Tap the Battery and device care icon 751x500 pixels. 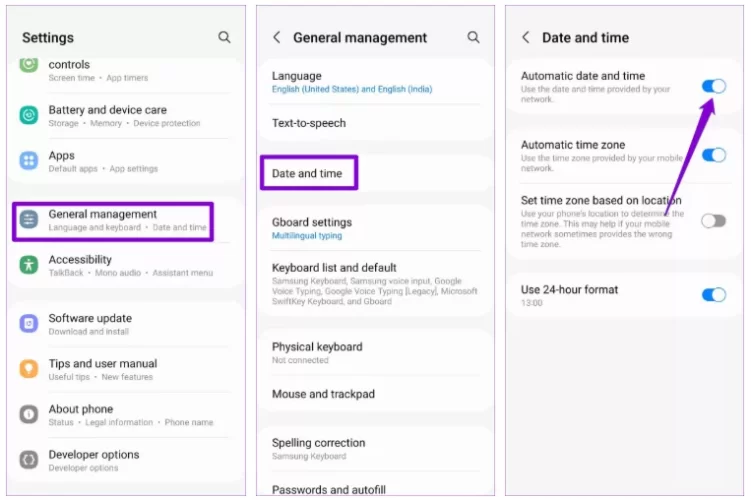pos(29,115)
